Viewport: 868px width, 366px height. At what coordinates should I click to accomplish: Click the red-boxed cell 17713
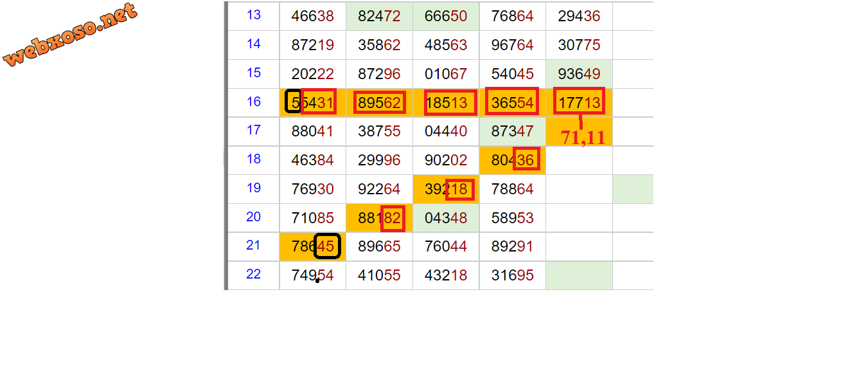(579, 102)
